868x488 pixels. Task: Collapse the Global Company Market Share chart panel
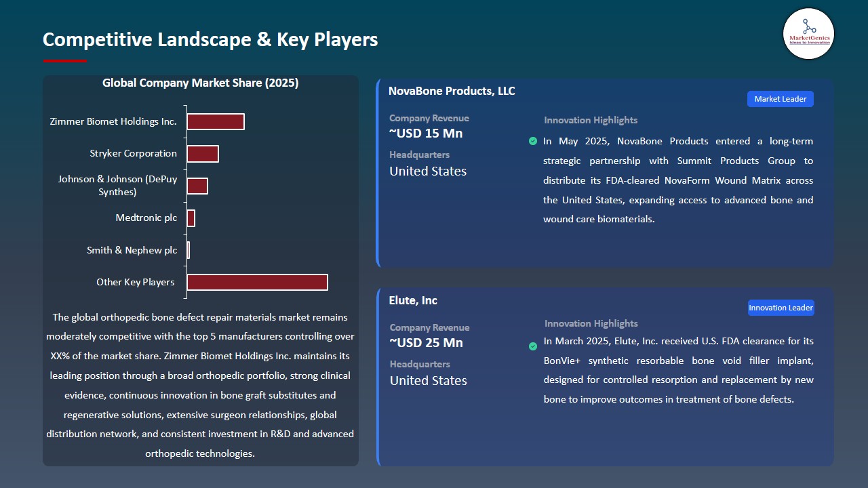[x=200, y=83]
